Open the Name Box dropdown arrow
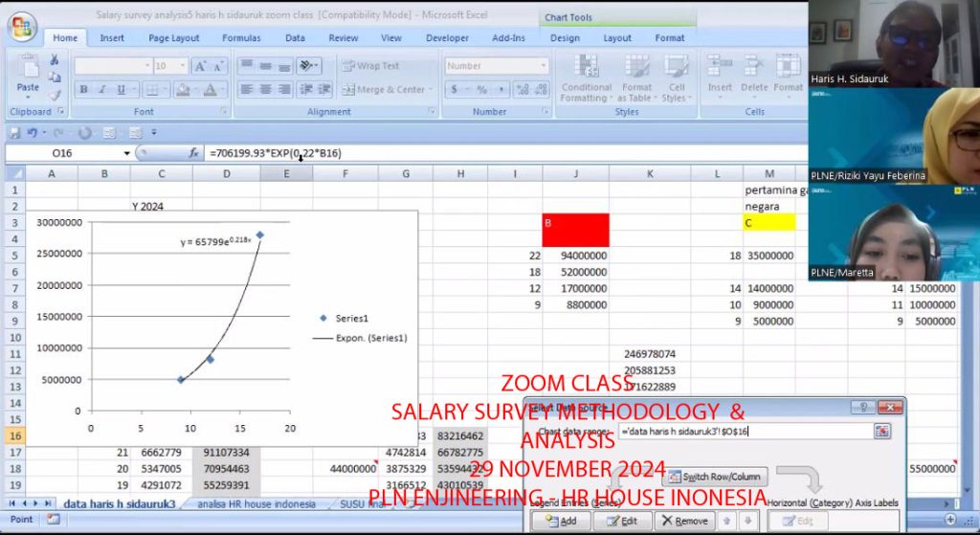 (x=126, y=153)
